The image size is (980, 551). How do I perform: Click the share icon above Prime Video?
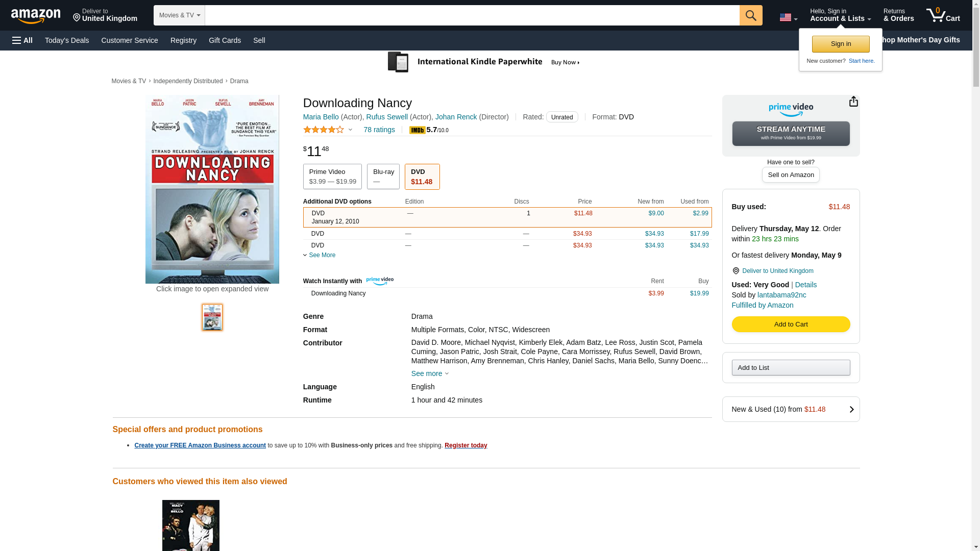[x=853, y=102]
